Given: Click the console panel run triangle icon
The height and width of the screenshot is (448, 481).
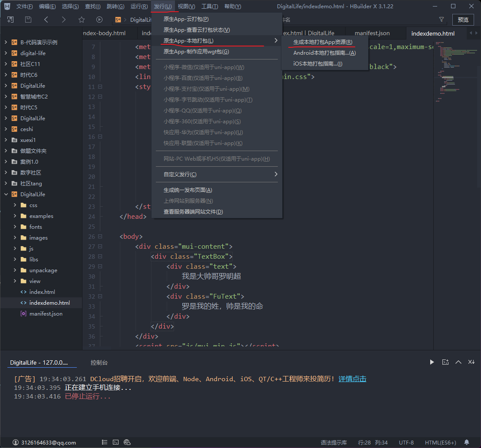Looking at the screenshot, I should [432, 362].
